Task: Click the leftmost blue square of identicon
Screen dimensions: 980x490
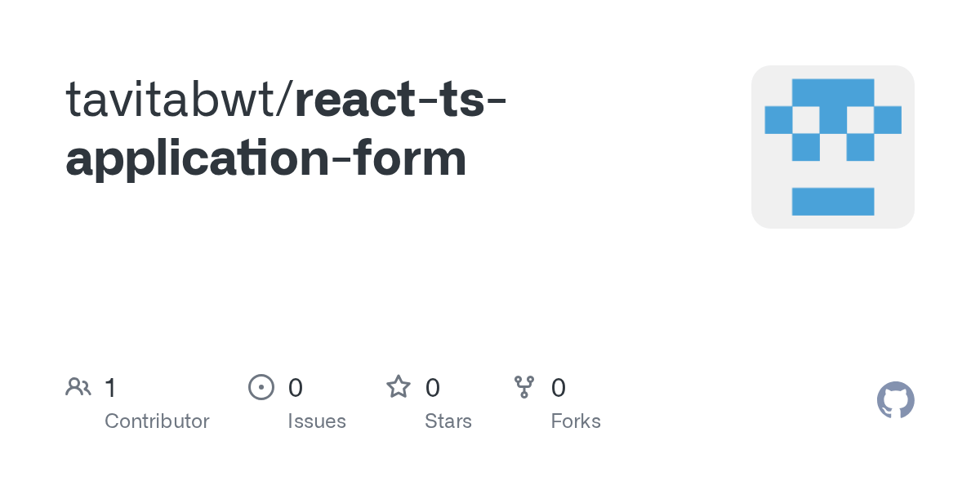Action: click(x=778, y=119)
